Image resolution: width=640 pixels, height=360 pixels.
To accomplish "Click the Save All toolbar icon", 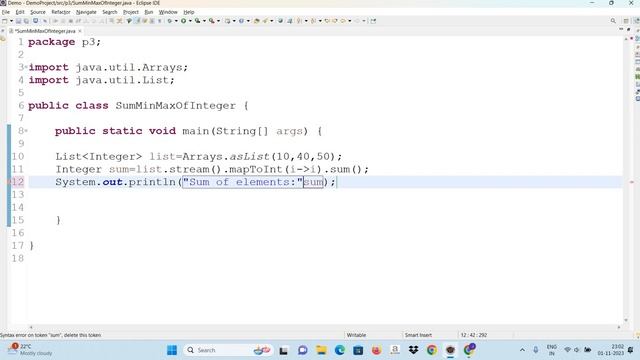I will pos(26,21).
